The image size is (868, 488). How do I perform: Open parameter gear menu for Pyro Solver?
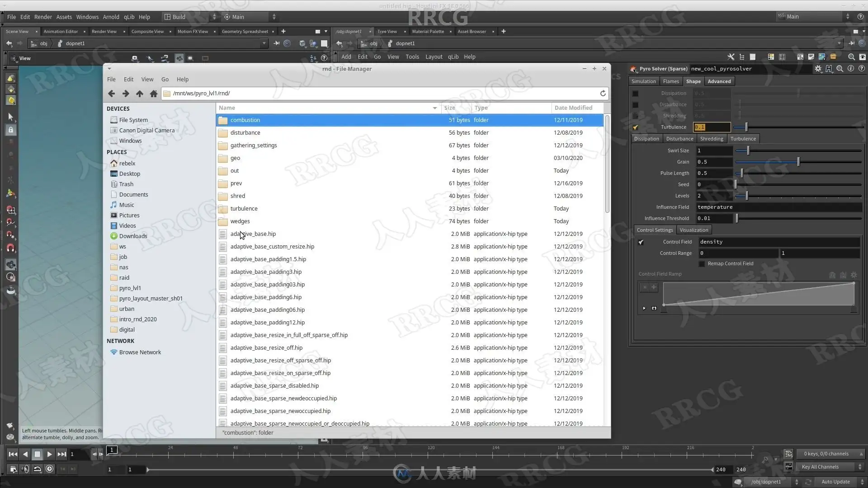(818, 69)
